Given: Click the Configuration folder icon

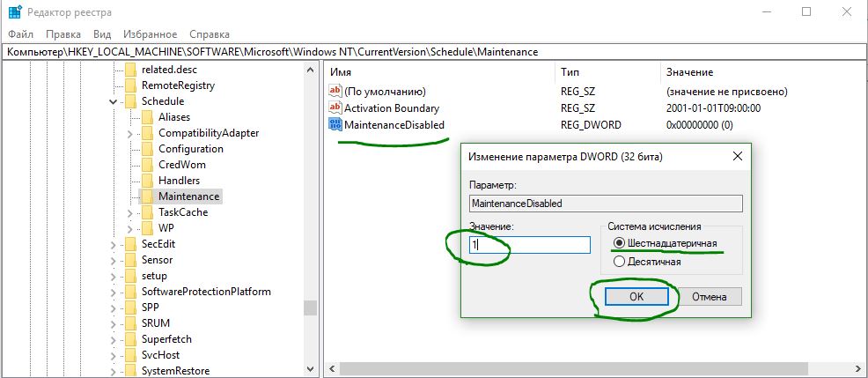Looking at the screenshot, I should click(147, 149).
